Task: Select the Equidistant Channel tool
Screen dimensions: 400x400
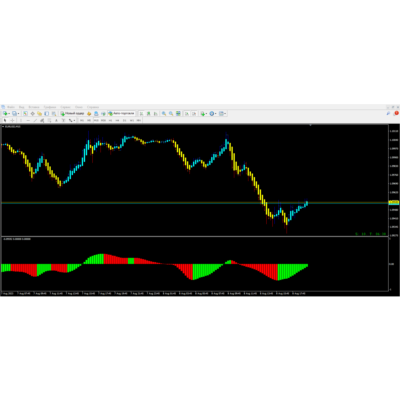Action: coord(42,120)
